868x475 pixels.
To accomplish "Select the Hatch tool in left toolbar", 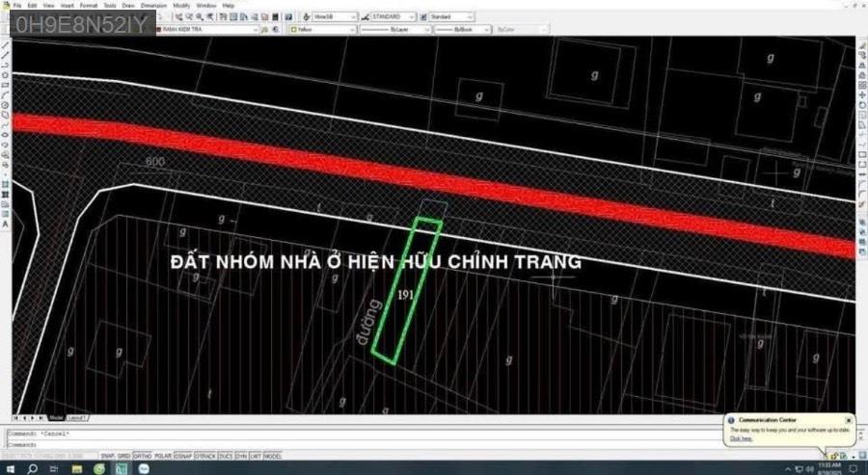I will [x=6, y=183].
